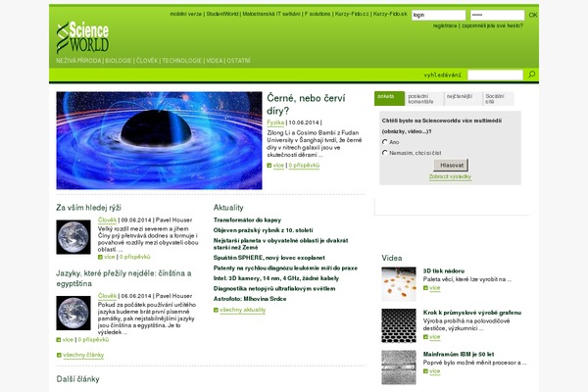Open video title 'Mainframům IBM je 50 let'
This screenshot has width=588, height=392.
pyautogui.click(x=459, y=354)
